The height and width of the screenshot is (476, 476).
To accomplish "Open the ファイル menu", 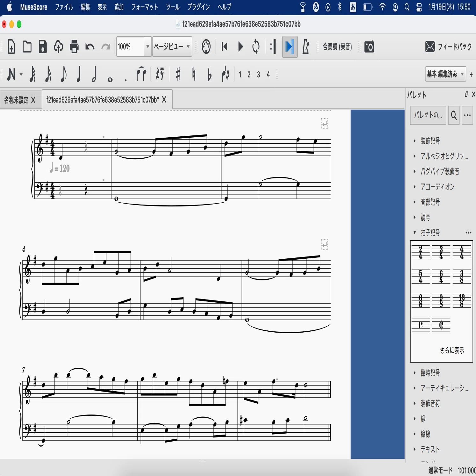I will [x=64, y=7].
